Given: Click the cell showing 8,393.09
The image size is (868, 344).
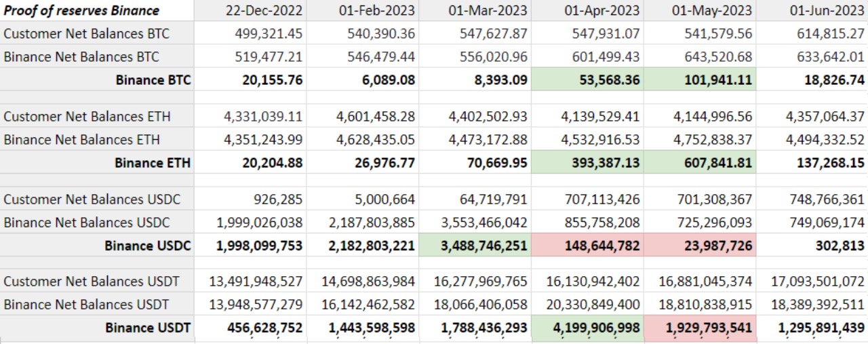Looking at the screenshot, I should click(x=475, y=80).
